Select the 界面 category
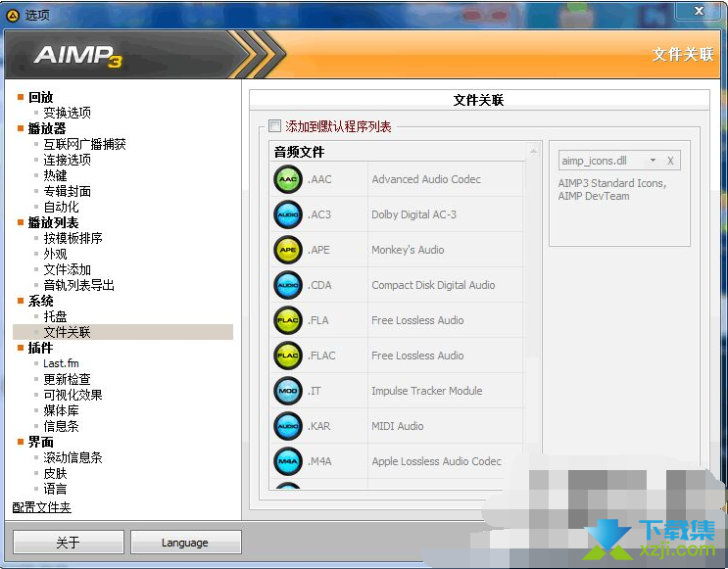The width and height of the screenshot is (728, 569). pos(41,442)
